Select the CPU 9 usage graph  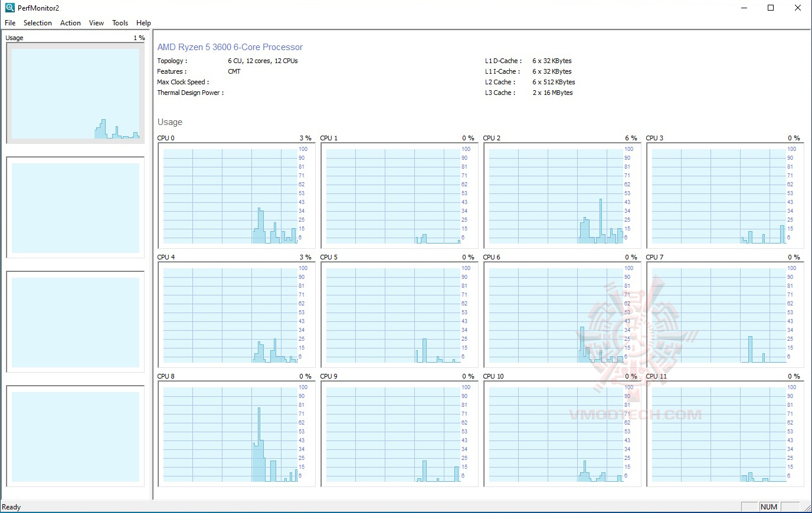[400, 434]
